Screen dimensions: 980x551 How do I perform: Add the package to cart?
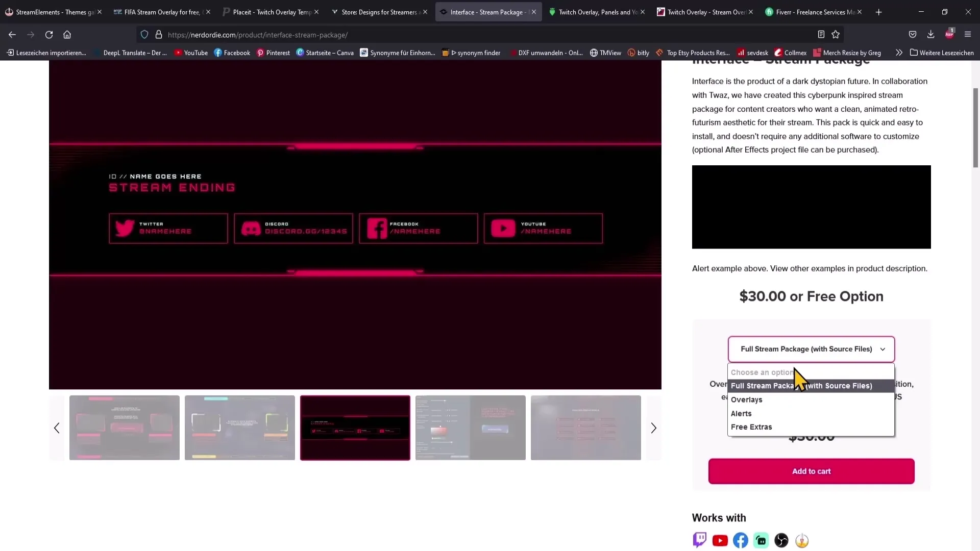pyautogui.click(x=811, y=471)
